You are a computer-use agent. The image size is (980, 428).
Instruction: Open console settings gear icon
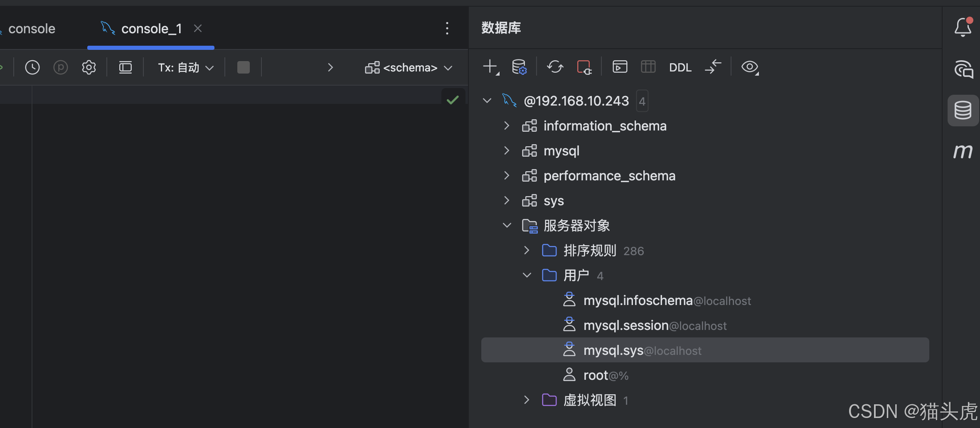pyautogui.click(x=89, y=67)
